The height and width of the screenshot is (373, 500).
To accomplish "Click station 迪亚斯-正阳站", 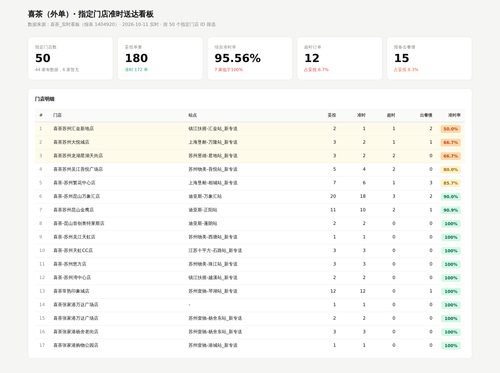I will [x=203, y=210].
